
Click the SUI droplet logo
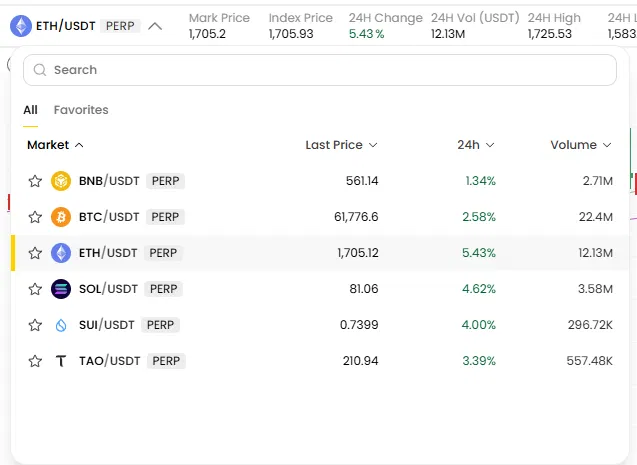click(x=61, y=325)
